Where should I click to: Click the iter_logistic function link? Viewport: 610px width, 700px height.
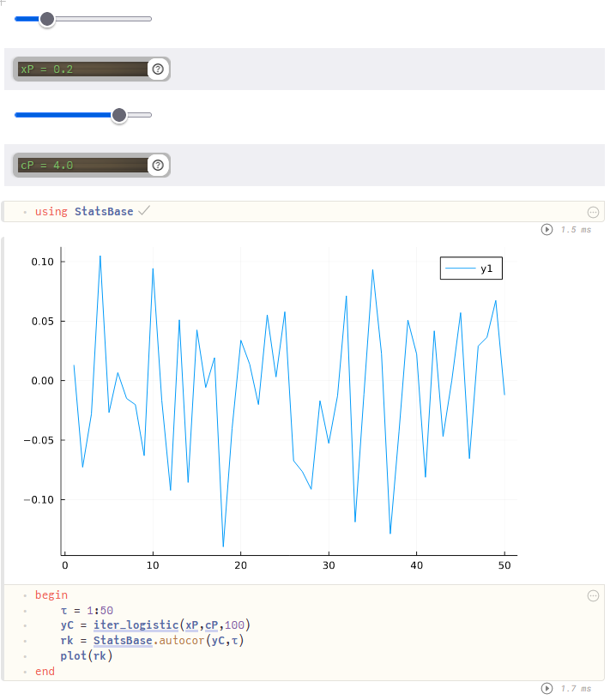[x=136, y=625]
